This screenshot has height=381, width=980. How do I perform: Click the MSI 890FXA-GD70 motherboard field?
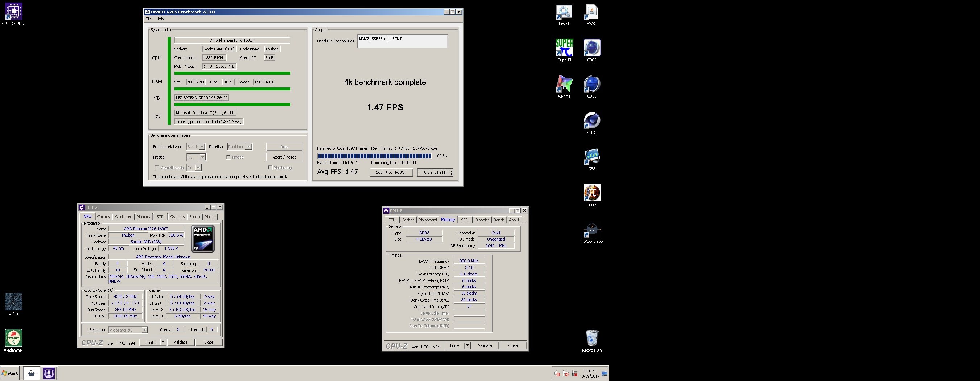[201, 98]
